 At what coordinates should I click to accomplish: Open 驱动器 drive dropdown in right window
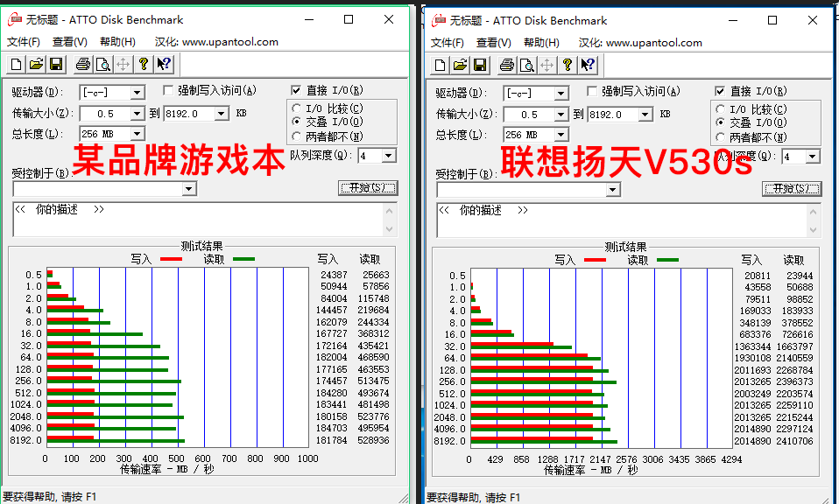tap(561, 94)
